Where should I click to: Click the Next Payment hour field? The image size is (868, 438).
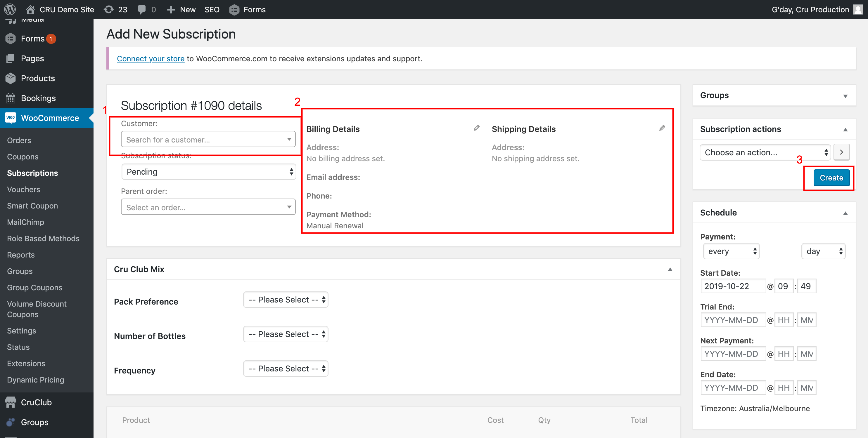click(784, 354)
